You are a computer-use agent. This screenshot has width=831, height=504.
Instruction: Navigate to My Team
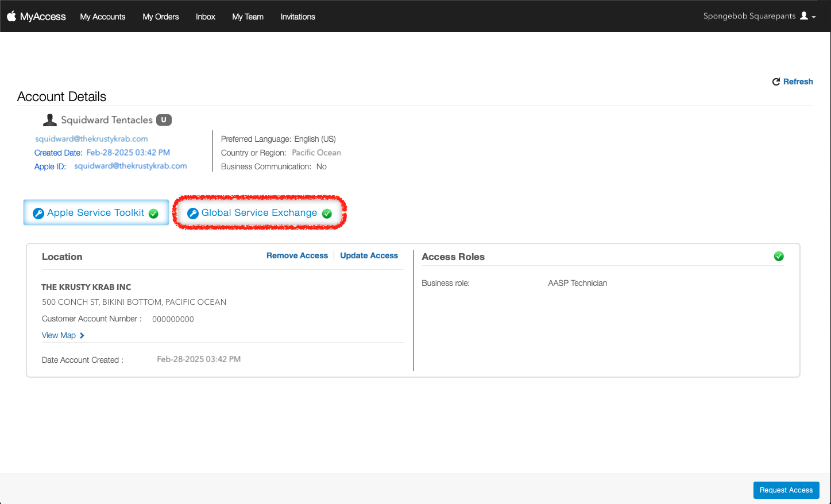coord(248,17)
